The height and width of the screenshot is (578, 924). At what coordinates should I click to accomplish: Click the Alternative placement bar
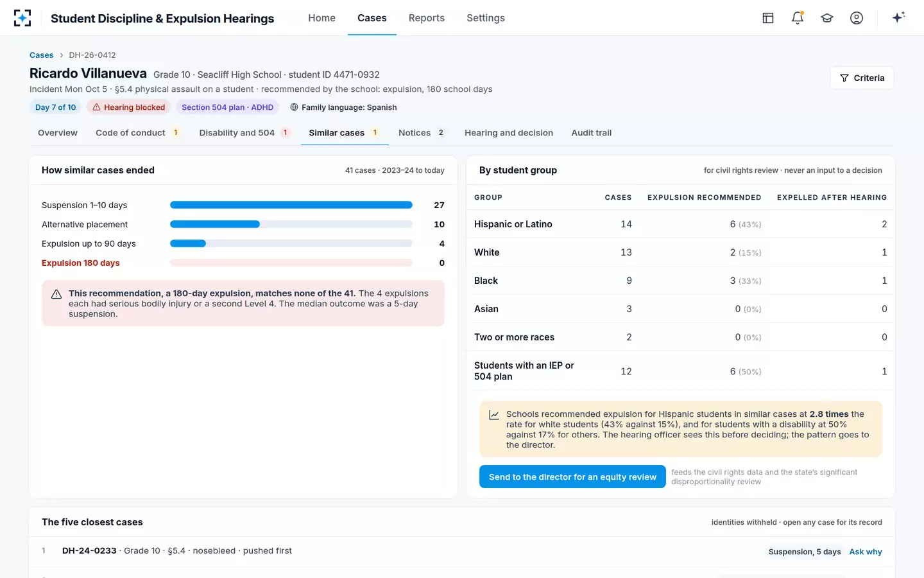[x=291, y=224]
